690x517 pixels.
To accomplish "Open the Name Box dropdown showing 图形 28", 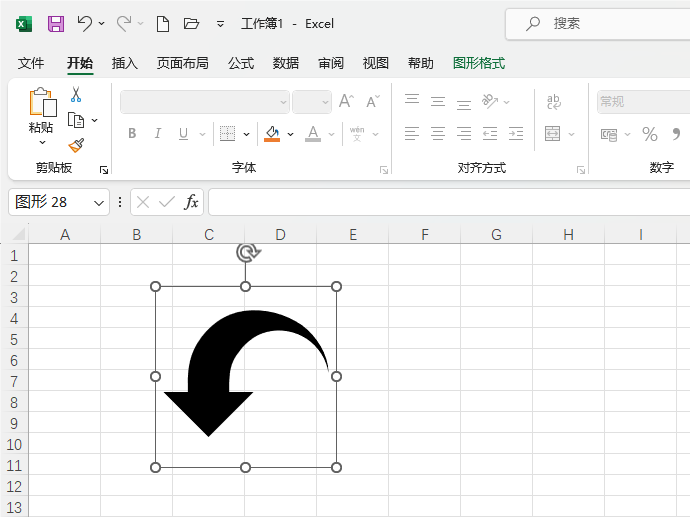I will (99, 203).
